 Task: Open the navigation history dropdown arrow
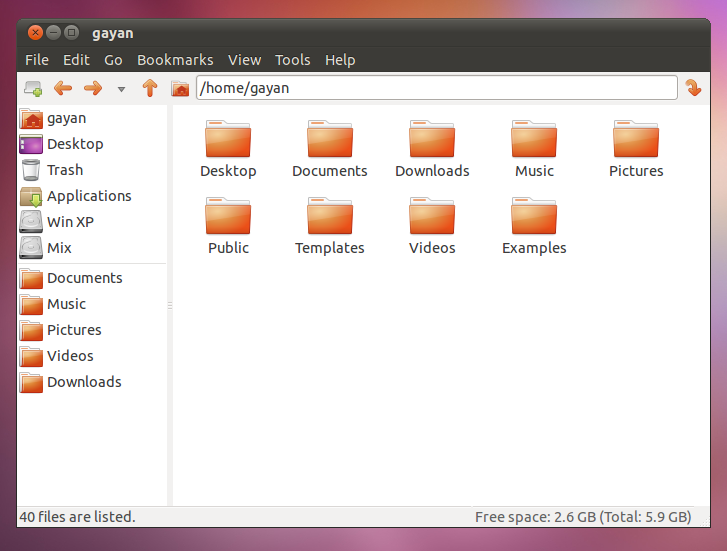121,89
